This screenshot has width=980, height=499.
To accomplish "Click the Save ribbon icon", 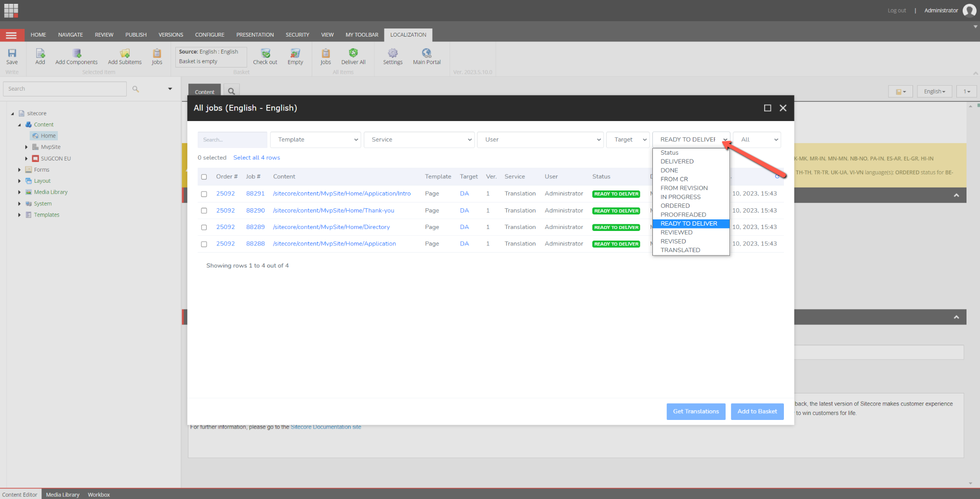I will click(12, 56).
